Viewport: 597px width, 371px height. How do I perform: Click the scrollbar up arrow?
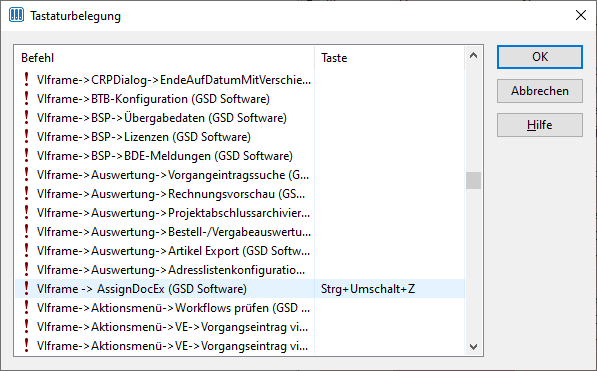(x=473, y=56)
